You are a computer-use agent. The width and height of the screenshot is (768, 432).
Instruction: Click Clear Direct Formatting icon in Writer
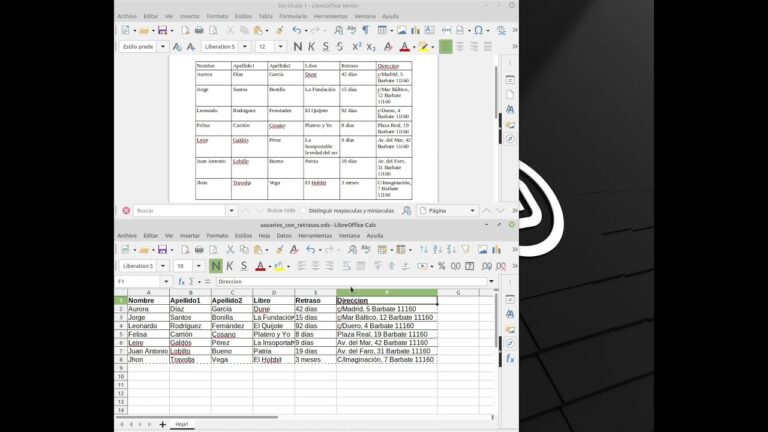click(x=388, y=47)
